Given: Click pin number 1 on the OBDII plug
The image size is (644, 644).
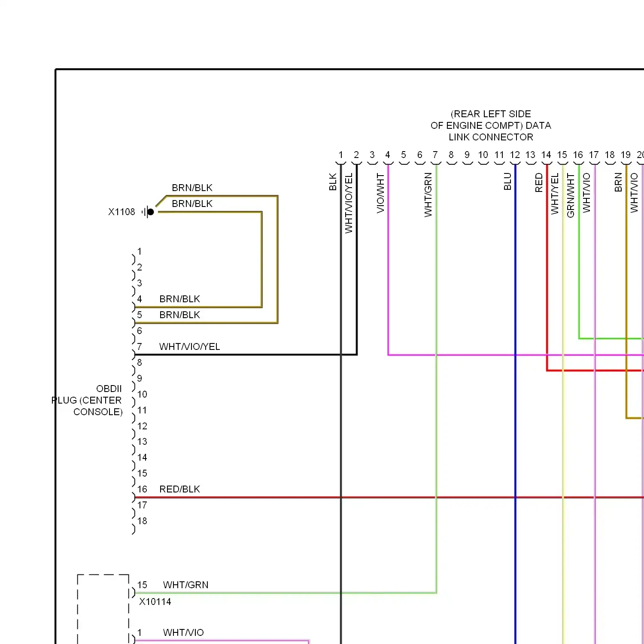Looking at the screenshot, I should [140, 251].
